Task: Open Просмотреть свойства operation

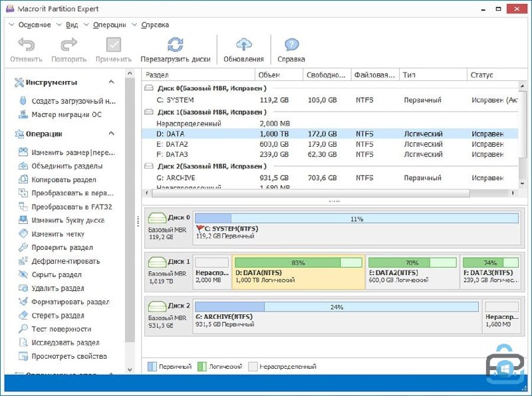Action: coord(63,355)
